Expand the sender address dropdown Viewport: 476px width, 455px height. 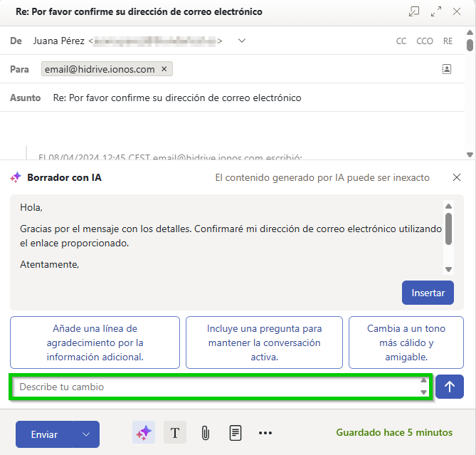[x=242, y=41]
